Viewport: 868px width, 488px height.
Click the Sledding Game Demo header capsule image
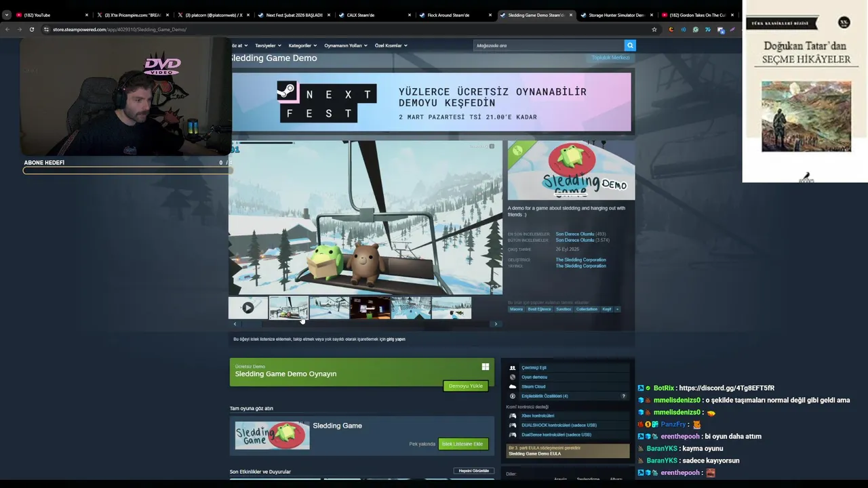point(571,171)
